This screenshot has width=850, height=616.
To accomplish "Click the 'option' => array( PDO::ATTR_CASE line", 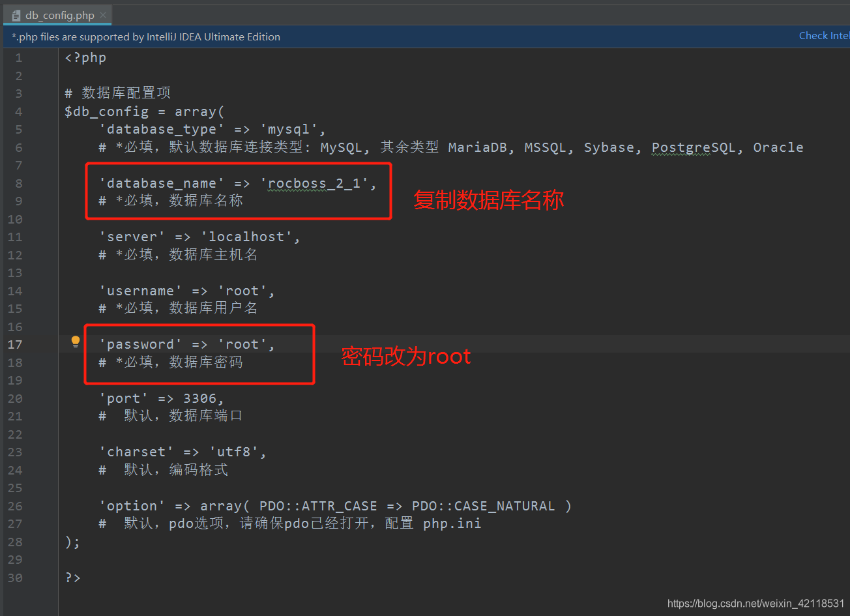I will [335, 506].
